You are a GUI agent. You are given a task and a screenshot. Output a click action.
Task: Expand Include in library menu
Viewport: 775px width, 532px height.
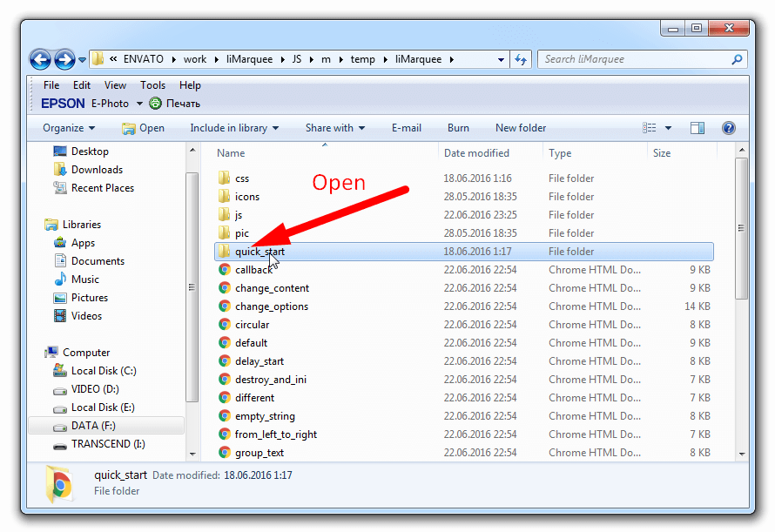pyautogui.click(x=234, y=128)
